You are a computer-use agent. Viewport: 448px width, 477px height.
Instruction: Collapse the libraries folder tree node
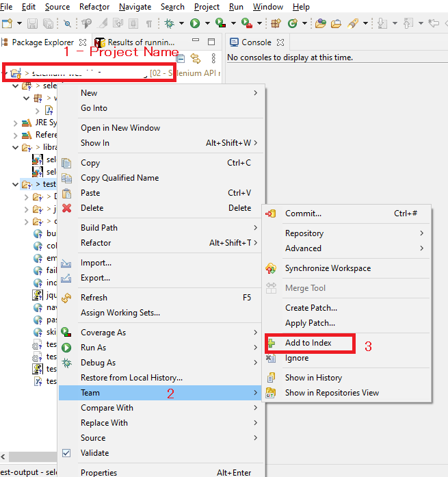[15, 148]
